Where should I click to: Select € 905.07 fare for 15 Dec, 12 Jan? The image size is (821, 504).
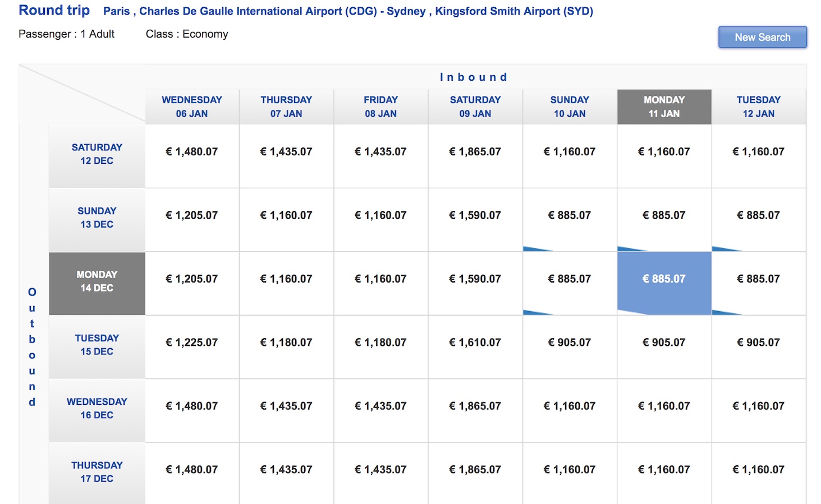[x=759, y=347]
